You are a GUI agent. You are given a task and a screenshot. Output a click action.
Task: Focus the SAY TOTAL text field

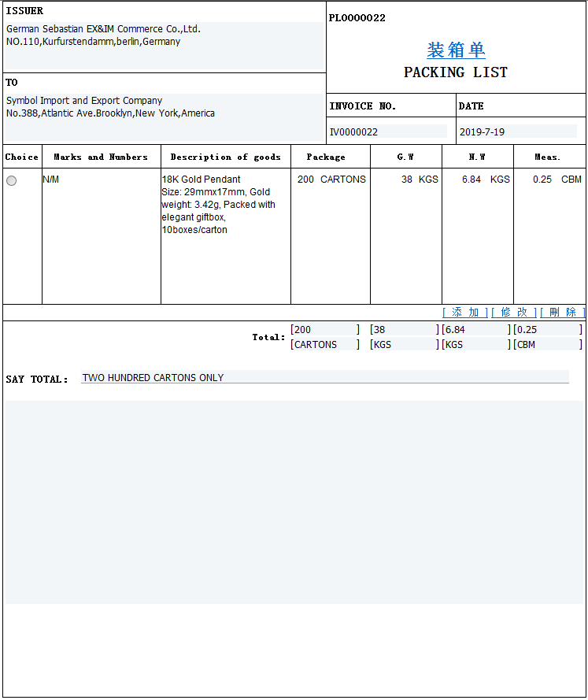tap(324, 378)
